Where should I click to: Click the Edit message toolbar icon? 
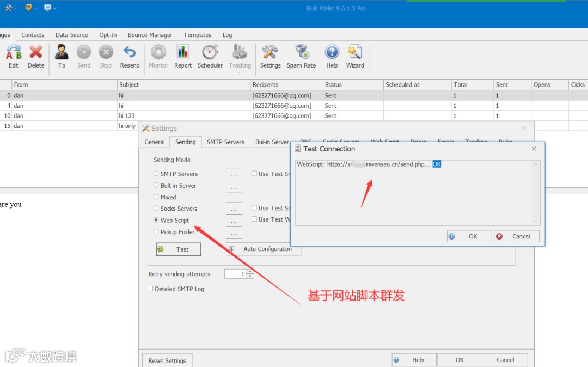point(14,56)
